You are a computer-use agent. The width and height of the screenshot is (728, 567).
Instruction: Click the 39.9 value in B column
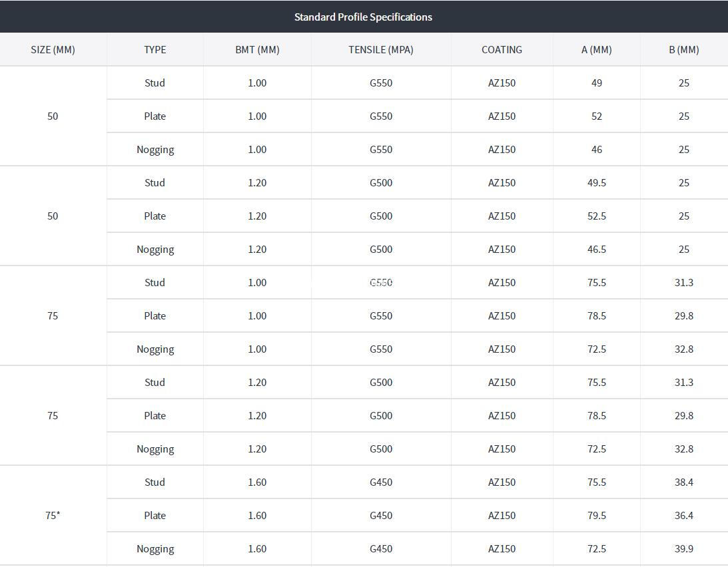[684, 548]
